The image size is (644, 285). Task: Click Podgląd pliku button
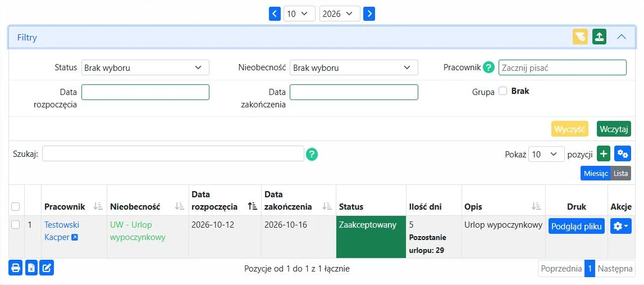(x=577, y=226)
